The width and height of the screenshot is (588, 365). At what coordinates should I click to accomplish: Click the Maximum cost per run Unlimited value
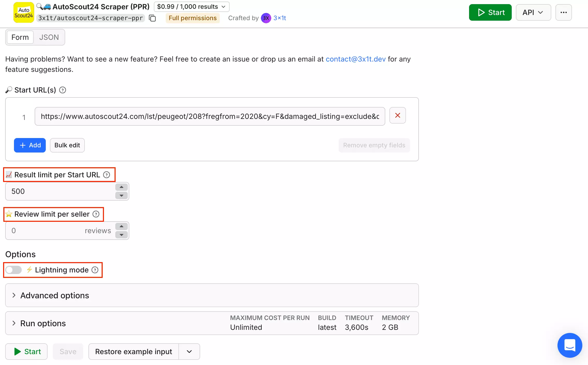(x=246, y=327)
